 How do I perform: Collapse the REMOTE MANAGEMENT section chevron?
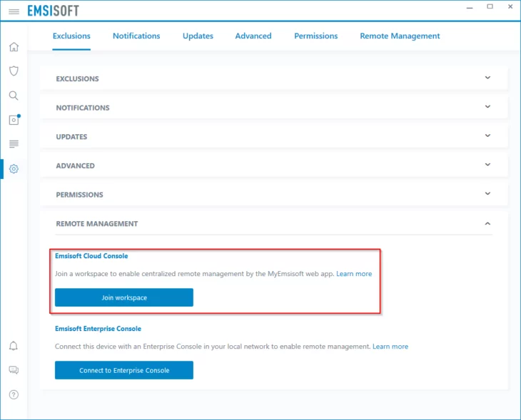(487, 223)
